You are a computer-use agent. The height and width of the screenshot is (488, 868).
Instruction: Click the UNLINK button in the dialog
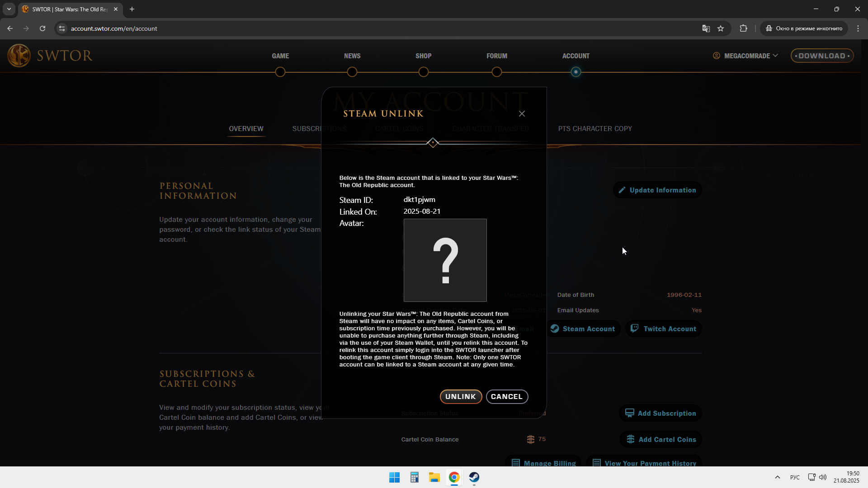click(x=461, y=396)
